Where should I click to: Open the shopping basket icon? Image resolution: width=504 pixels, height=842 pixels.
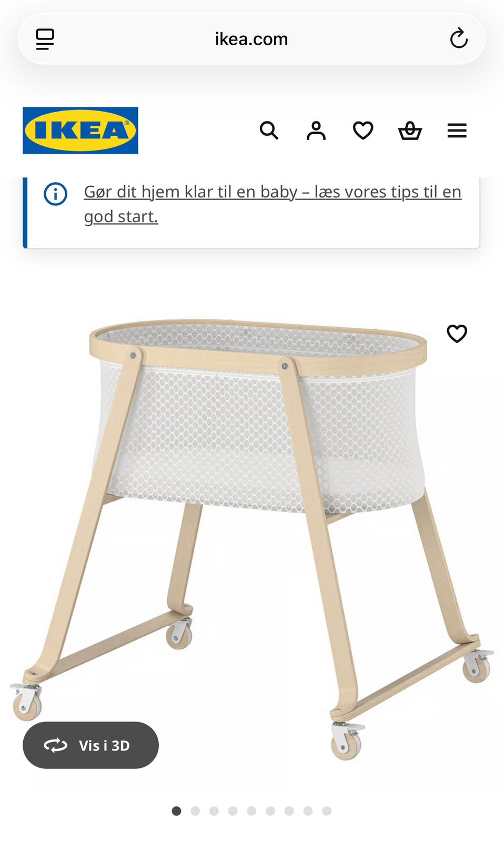[410, 131]
